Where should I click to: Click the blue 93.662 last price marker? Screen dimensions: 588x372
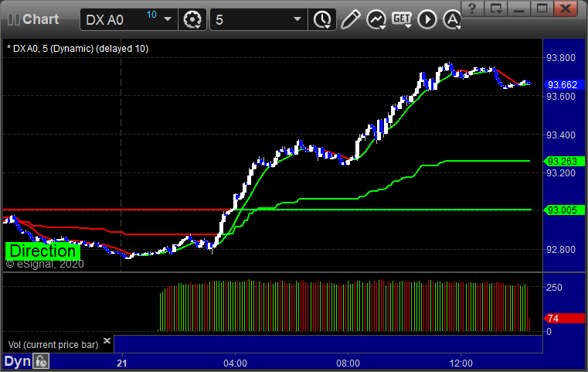tap(564, 85)
